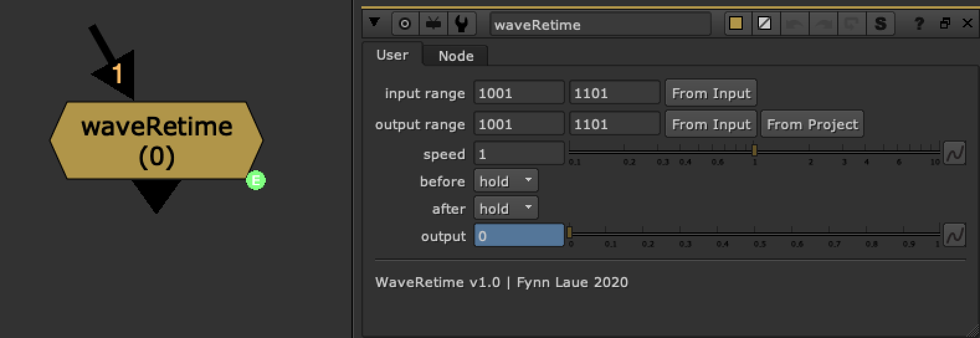The width and height of the screenshot is (980, 338).
Task: Click the S presets icon
Action: tap(880, 24)
